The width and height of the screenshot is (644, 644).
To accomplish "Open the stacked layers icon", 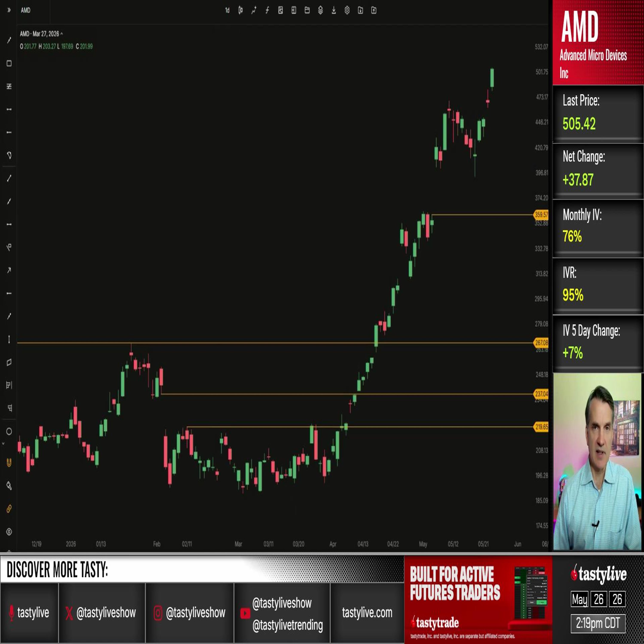I will pos(320,10).
